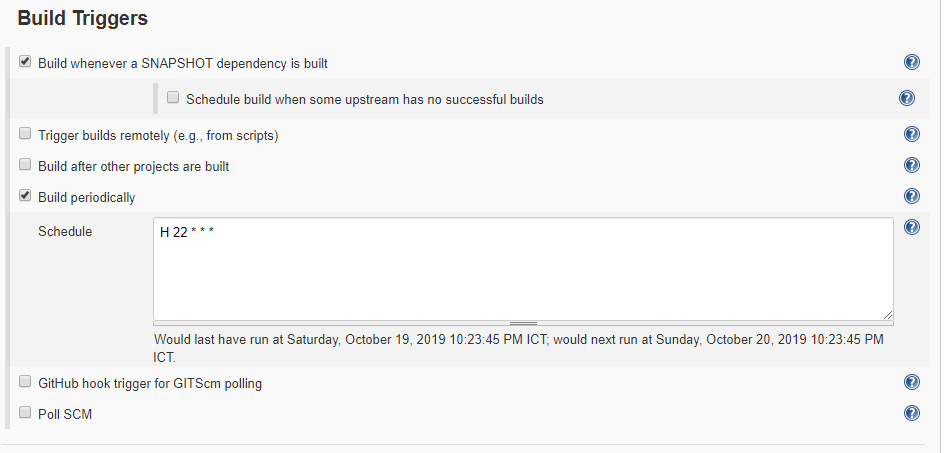Click the resize bar below Schedule text area
The width and height of the screenshot is (945, 453).
[523, 323]
